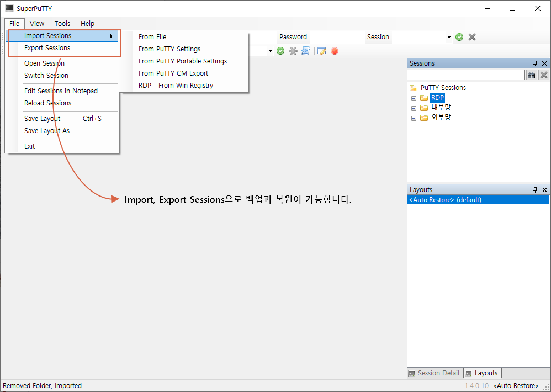Screen dimensions: 551x392
Task: Select From PuTTY Settings import option
Action: [x=184, y=49]
